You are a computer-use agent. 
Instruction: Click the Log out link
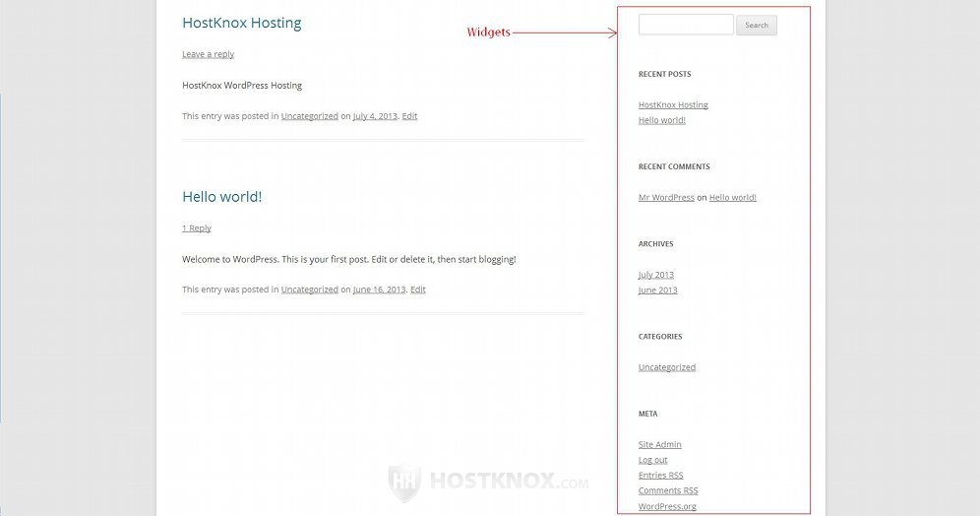tap(652, 460)
